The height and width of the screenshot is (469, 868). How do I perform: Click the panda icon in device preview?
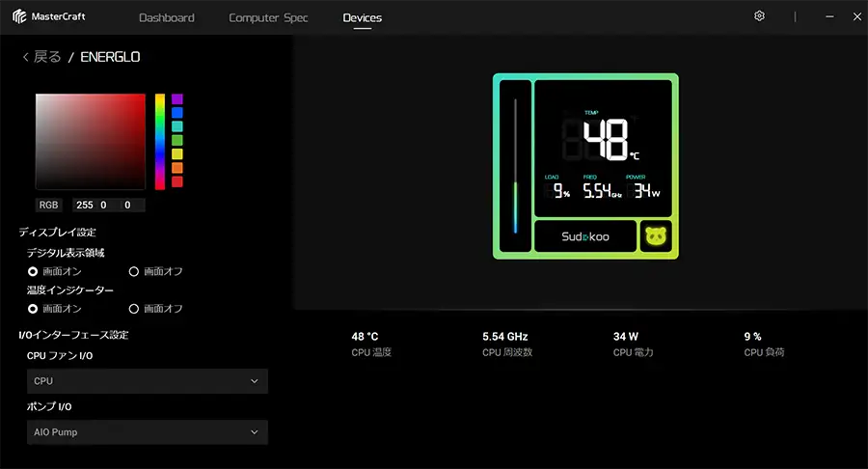(656, 236)
